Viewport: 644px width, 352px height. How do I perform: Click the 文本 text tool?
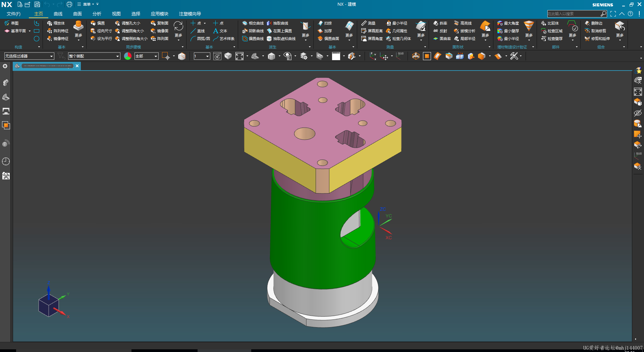click(x=220, y=31)
